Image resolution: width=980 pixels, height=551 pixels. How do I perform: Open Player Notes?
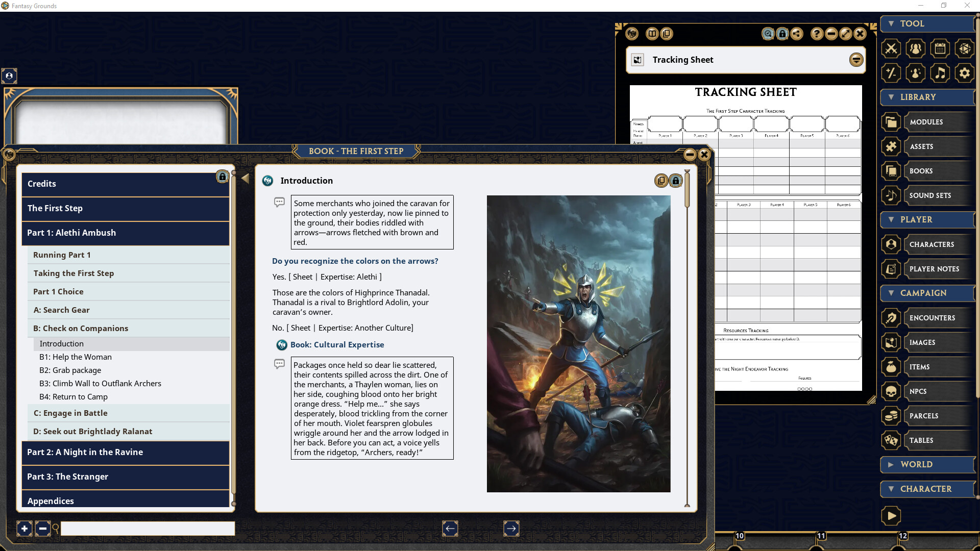933,269
